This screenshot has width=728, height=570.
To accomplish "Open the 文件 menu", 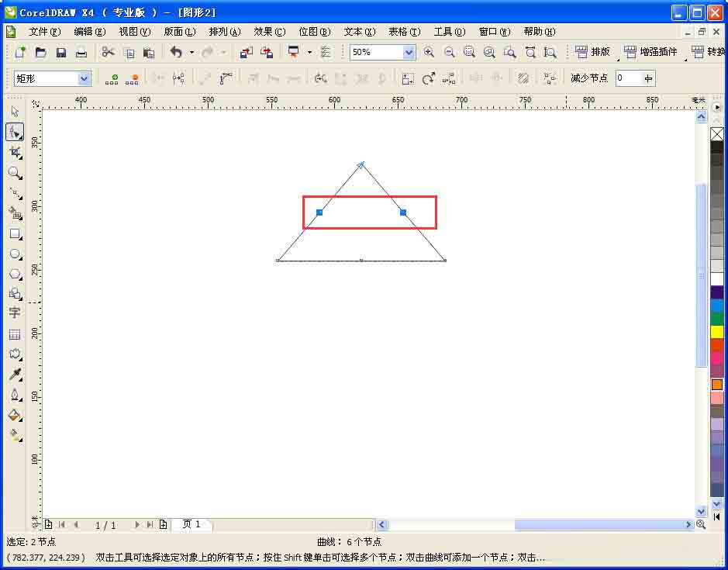I will pyautogui.click(x=45, y=32).
